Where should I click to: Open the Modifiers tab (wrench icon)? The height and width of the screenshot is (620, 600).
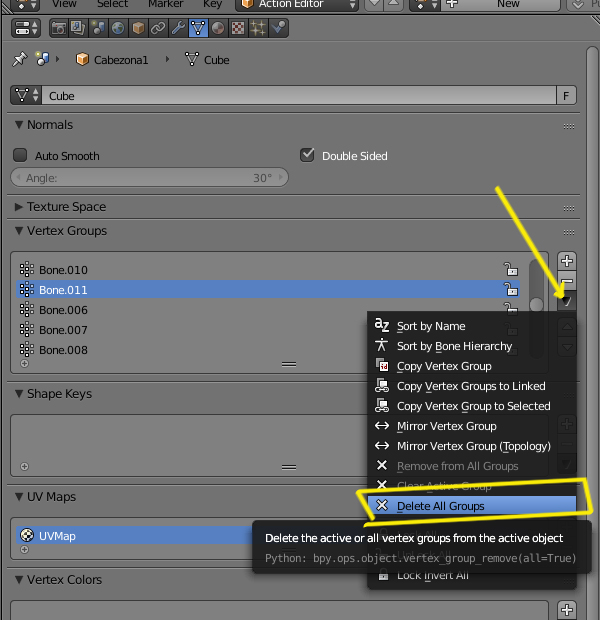178,28
